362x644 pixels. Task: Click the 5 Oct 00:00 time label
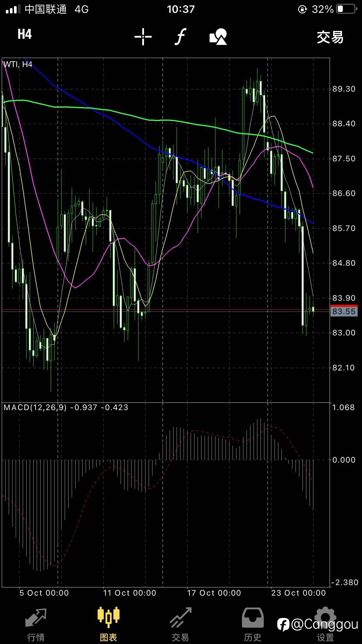tap(44, 593)
